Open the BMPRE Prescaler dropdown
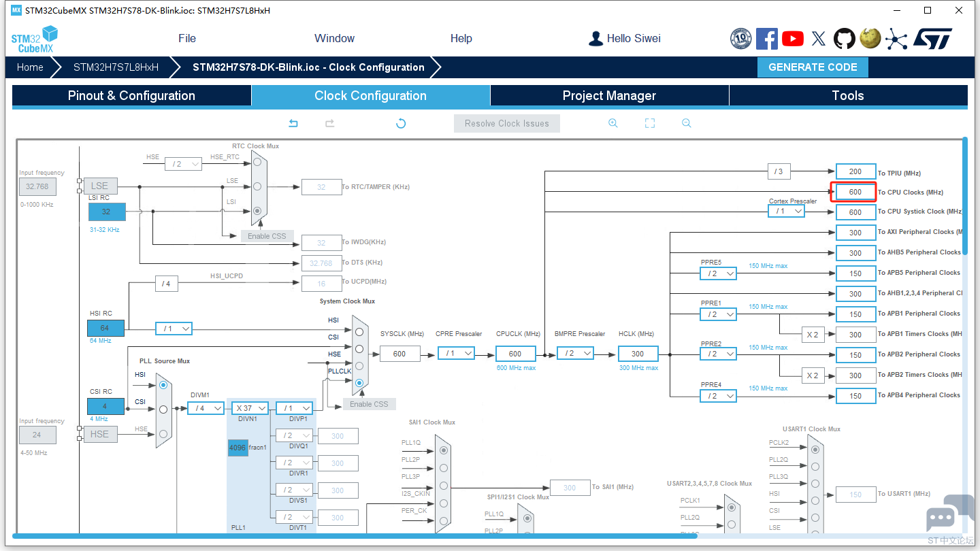Image resolution: width=980 pixels, height=551 pixels. point(576,354)
